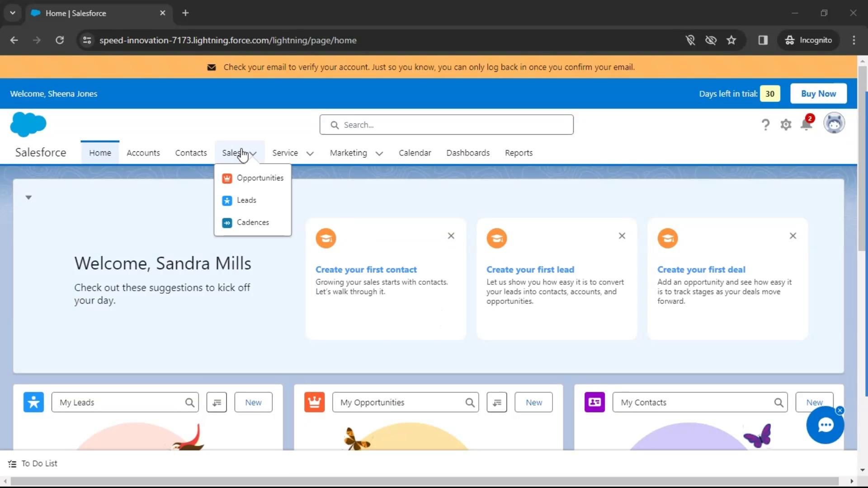Toggle the Sales dropdown chevron
Screen dimensions: 868x488
[254, 153]
